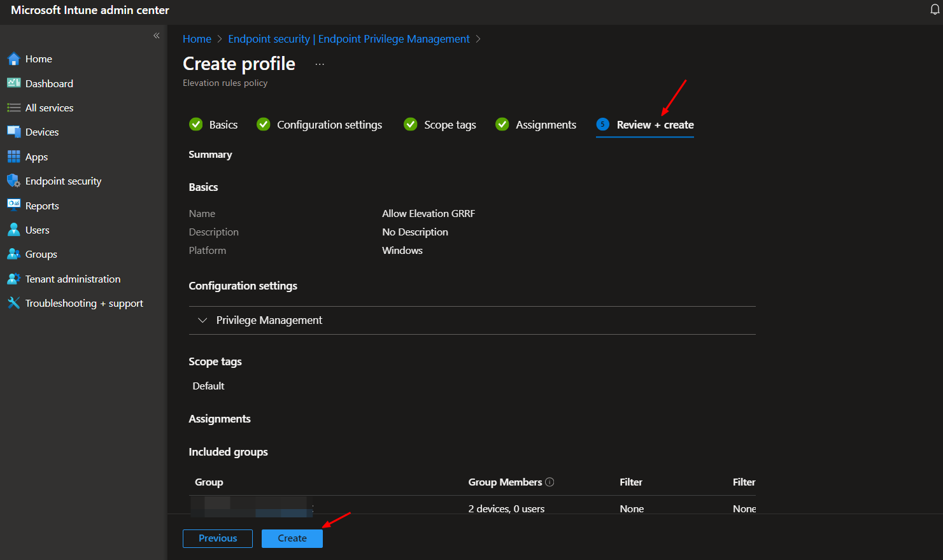Click the Troubleshooting wrench icon
943x560 pixels.
(x=13, y=303)
